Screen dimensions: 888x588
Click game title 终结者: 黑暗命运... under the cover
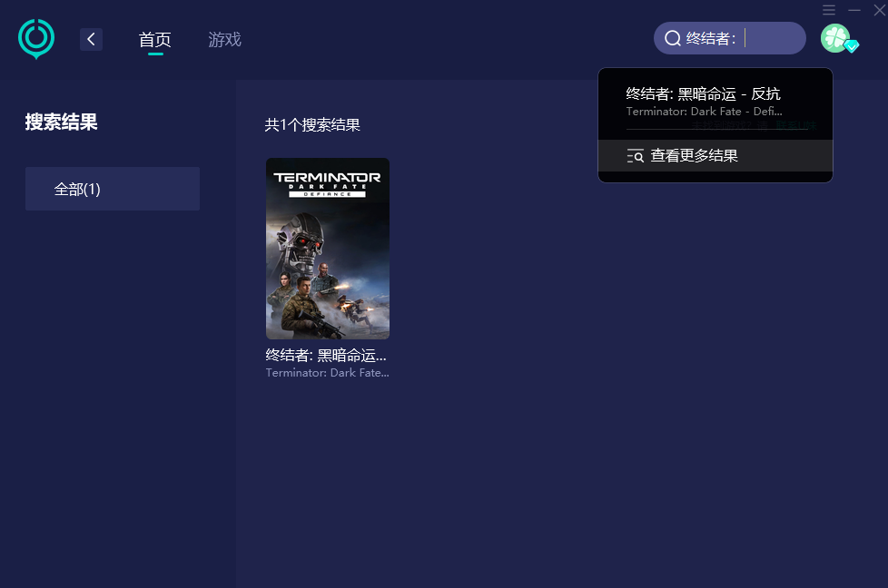click(x=326, y=356)
